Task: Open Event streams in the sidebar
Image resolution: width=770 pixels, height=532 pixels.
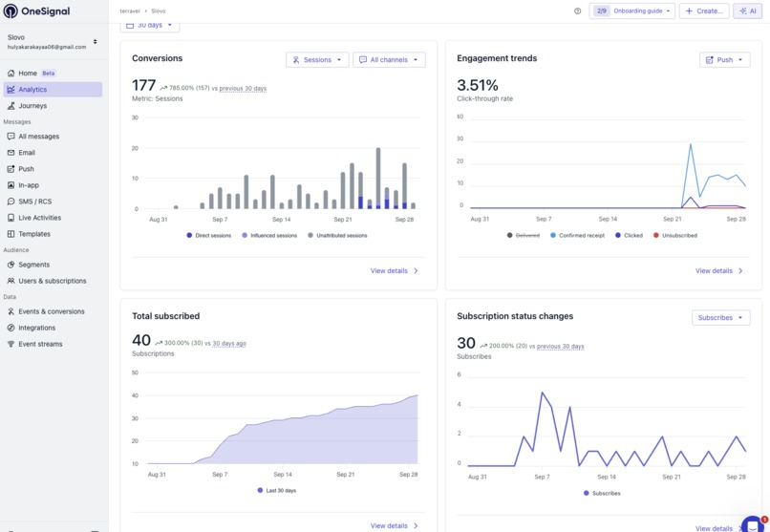Action: pos(53,344)
